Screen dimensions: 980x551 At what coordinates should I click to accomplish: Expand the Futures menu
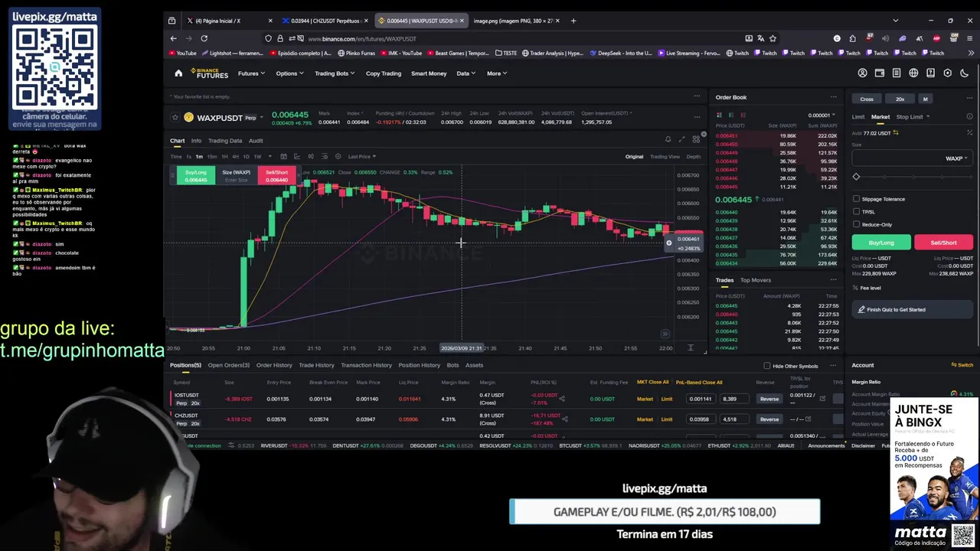[251, 73]
